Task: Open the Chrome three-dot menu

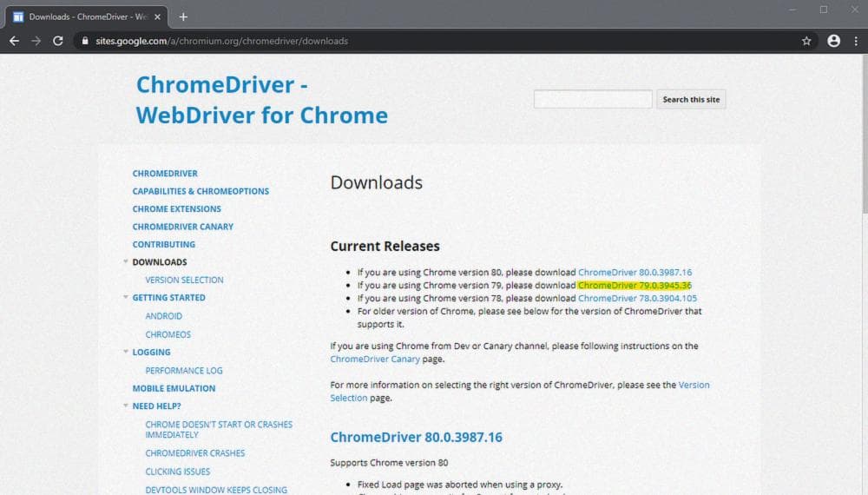Action: pyautogui.click(x=856, y=41)
